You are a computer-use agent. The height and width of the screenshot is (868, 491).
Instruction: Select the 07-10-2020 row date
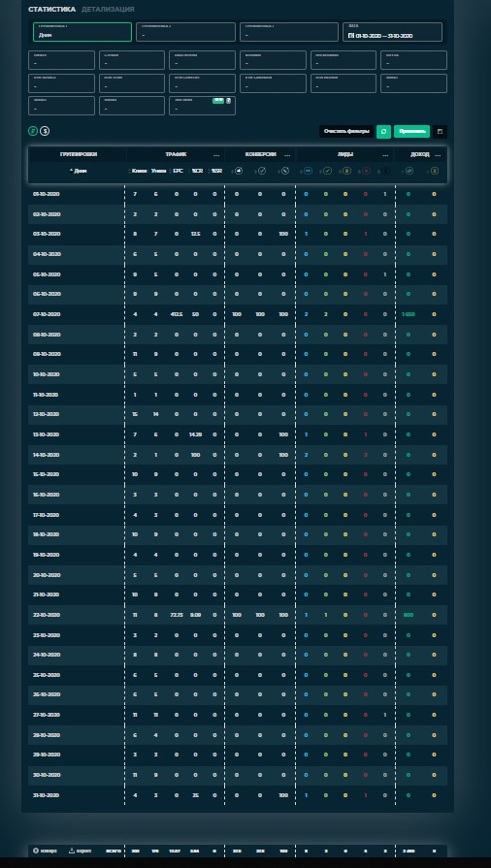[46, 314]
